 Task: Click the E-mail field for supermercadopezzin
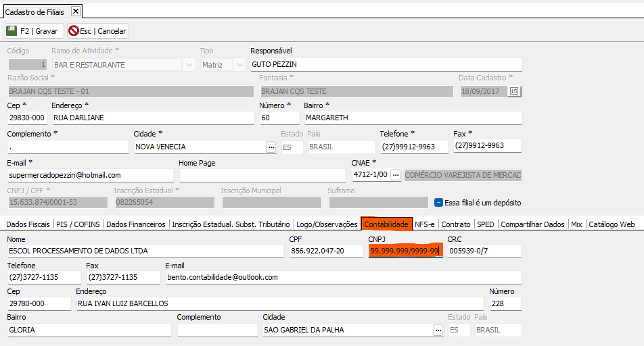pos(90,175)
